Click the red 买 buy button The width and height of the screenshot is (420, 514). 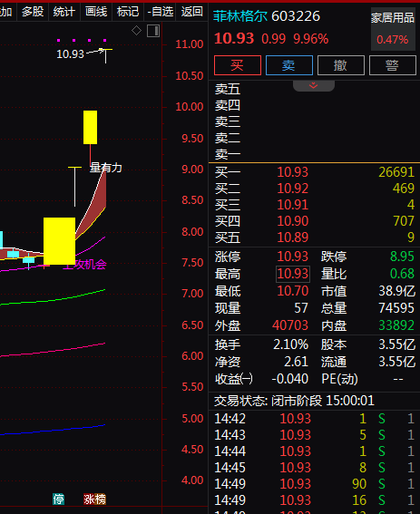pos(238,65)
